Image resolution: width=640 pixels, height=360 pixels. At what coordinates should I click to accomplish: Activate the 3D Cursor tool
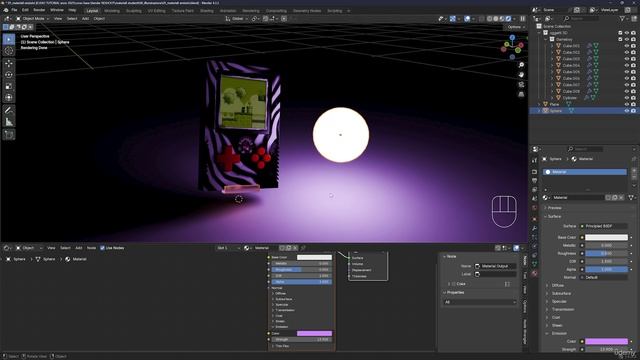[x=9, y=51]
